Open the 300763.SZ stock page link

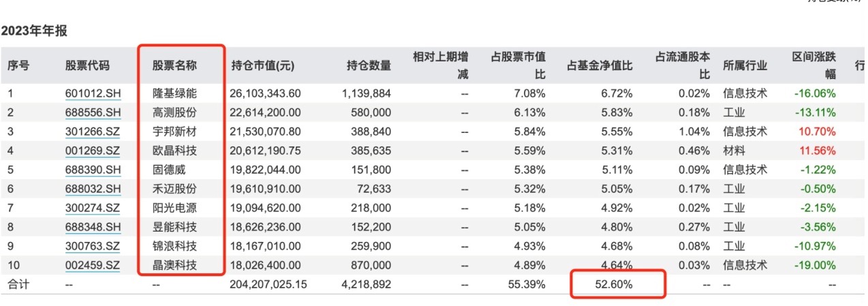pos(93,245)
